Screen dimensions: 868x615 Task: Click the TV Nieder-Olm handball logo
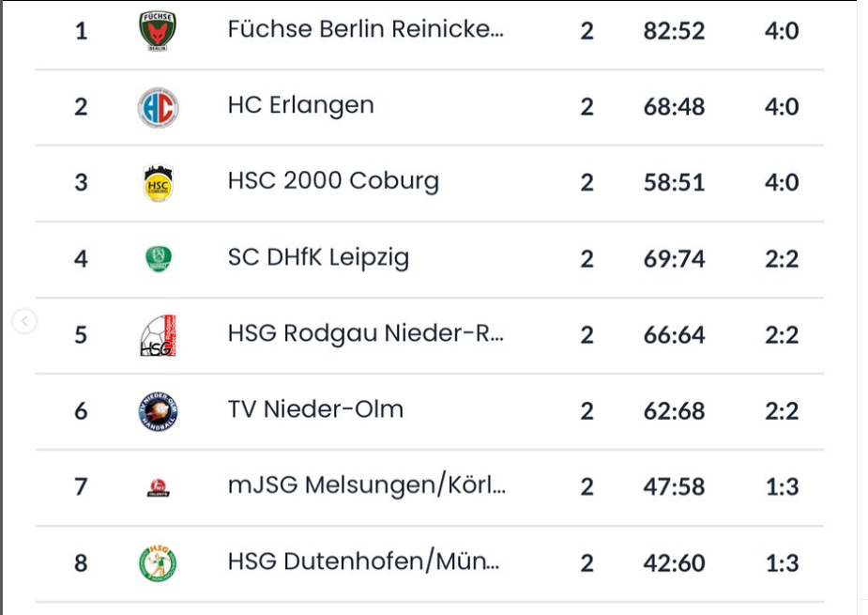tap(158, 411)
